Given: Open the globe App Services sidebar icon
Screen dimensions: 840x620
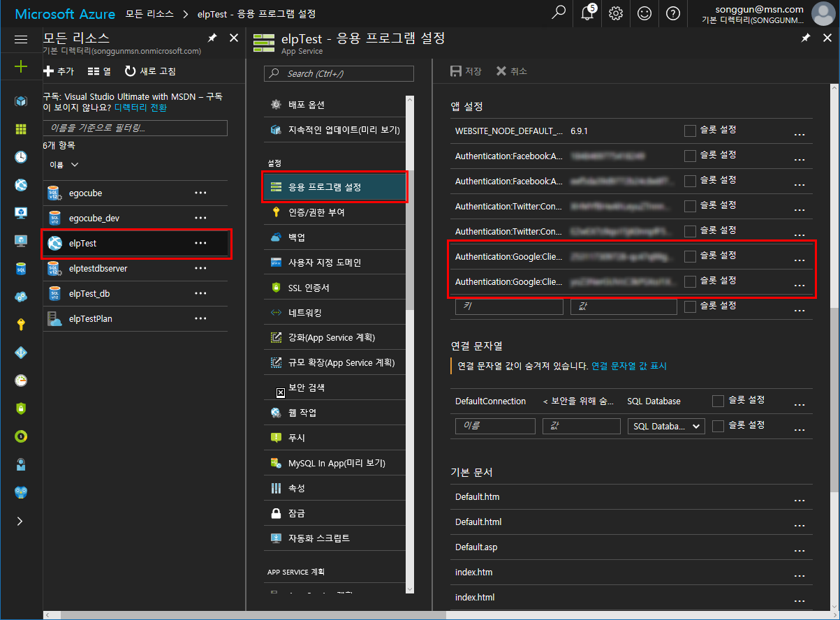Looking at the screenshot, I should coord(21,185).
